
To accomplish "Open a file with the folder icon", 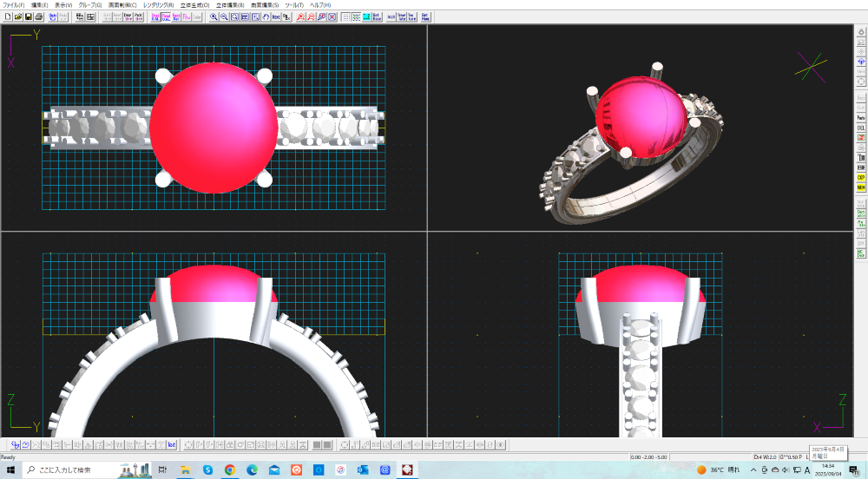I will pos(17,16).
